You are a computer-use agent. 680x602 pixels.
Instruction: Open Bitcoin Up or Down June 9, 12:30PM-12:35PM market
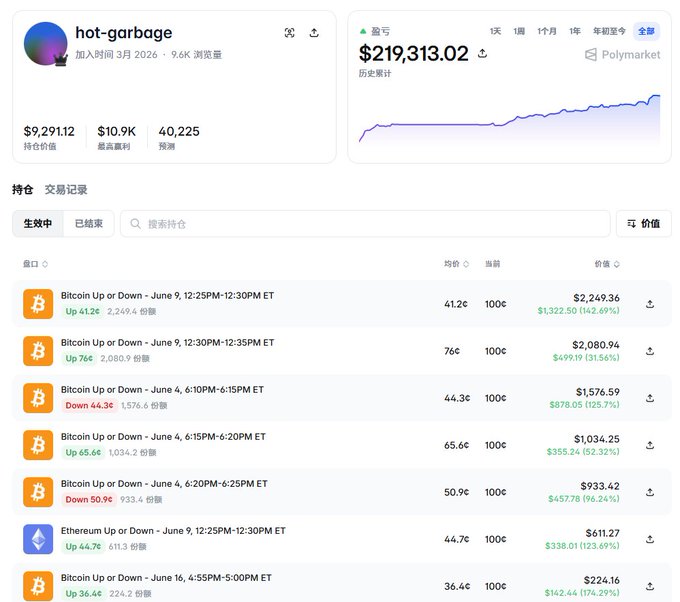click(167, 343)
